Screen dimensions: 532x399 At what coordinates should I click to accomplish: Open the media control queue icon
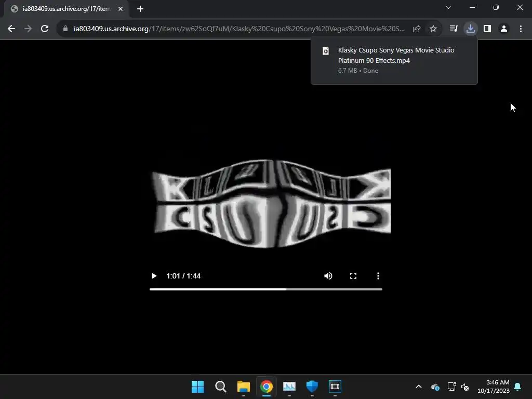tap(454, 29)
